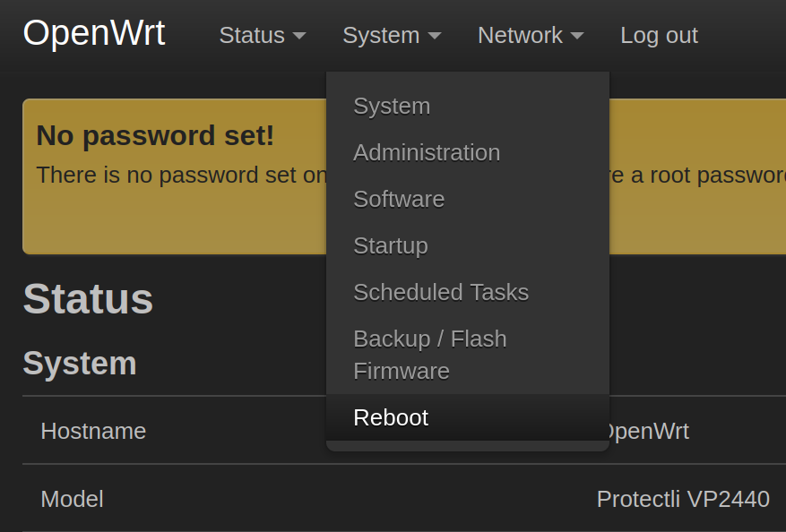Click the Protectli VP2440 model value
The image size is (786, 532).
coord(682,499)
